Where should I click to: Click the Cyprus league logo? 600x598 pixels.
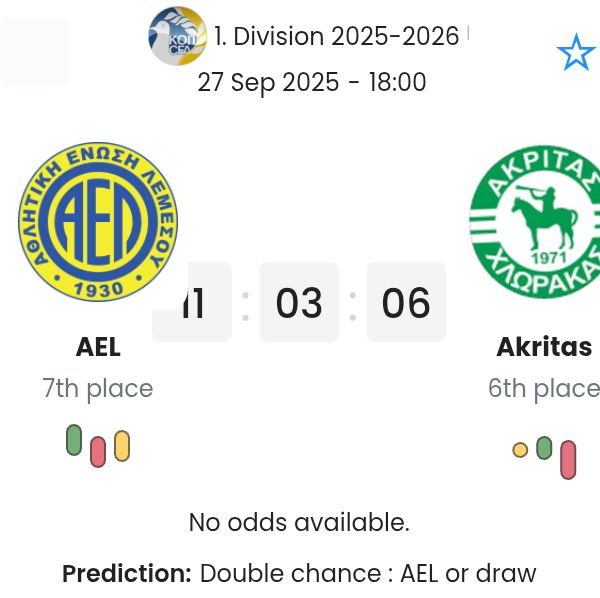[x=177, y=36]
